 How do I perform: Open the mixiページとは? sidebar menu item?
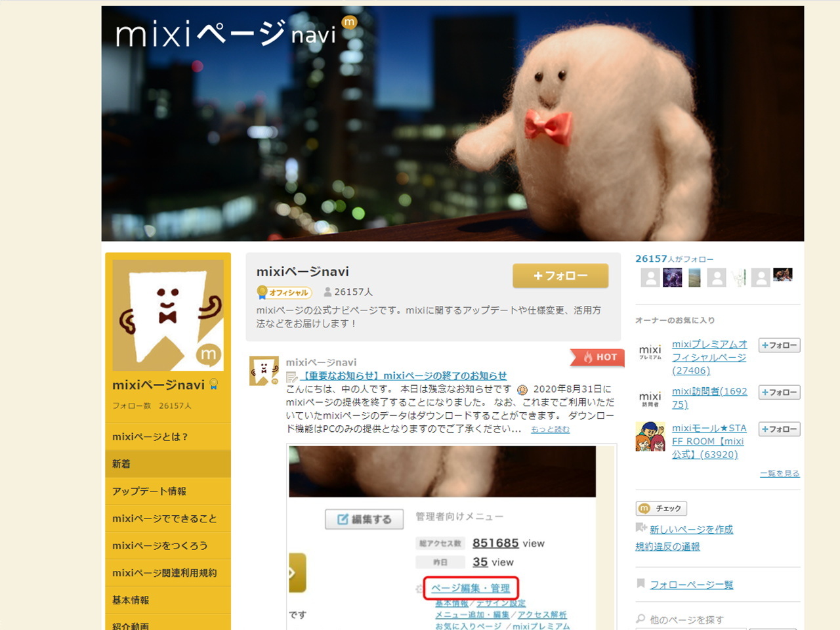pos(168,436)
